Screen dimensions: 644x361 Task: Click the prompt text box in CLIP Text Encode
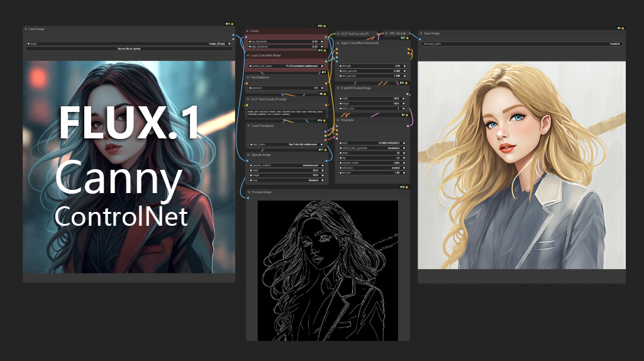point(287,113)
